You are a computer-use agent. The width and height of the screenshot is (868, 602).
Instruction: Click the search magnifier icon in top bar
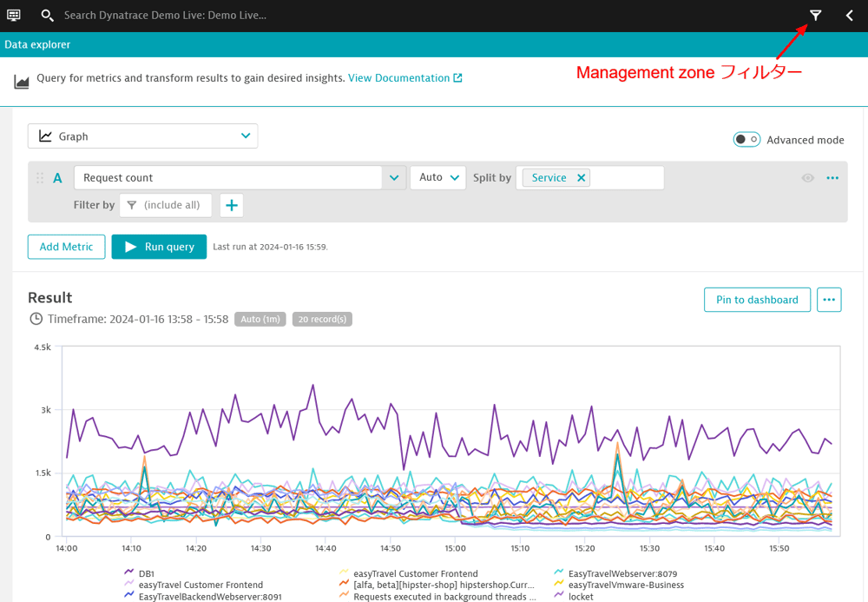[x=47, y=16]
